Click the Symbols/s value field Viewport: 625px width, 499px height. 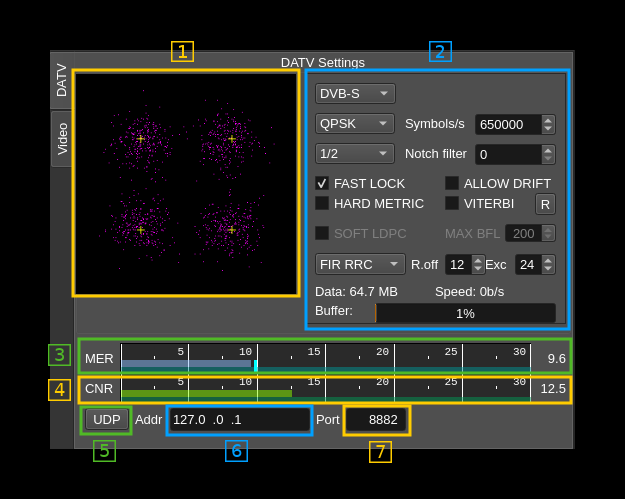pyautogui.click(x=508, y=124)
